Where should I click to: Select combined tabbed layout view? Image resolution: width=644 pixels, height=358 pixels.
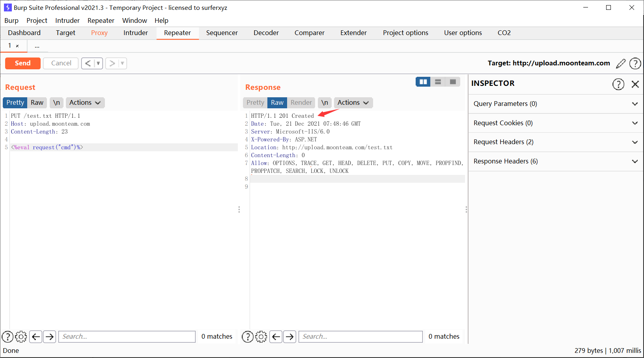tap(453, 82)
